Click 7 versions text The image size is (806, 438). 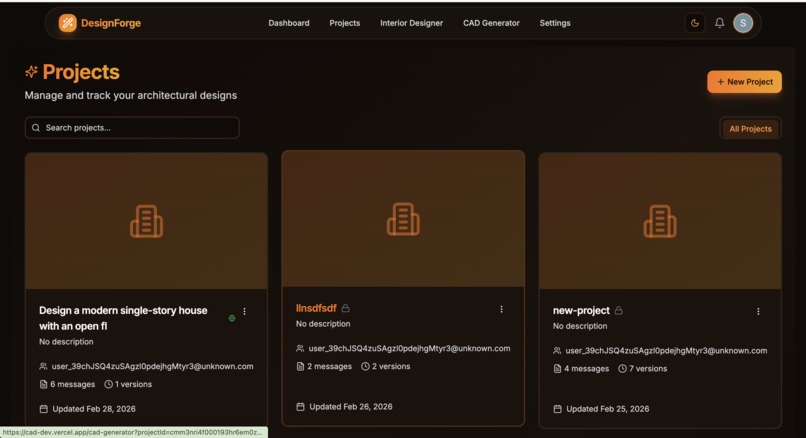pyautogui.click(x=648, y=369)
